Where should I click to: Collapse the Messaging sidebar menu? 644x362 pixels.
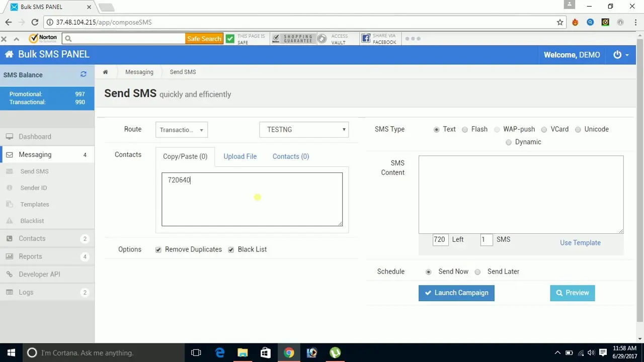(x=47, y=155)
